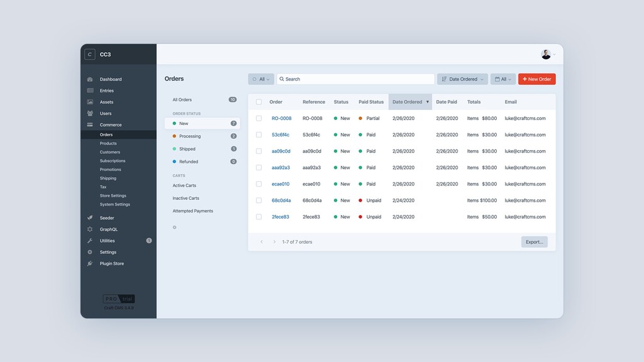Open the Dashboard gauge icon

pos(90,79)
